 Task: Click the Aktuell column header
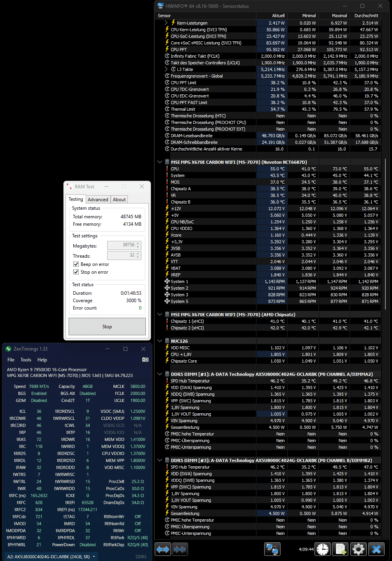point(272,16)
